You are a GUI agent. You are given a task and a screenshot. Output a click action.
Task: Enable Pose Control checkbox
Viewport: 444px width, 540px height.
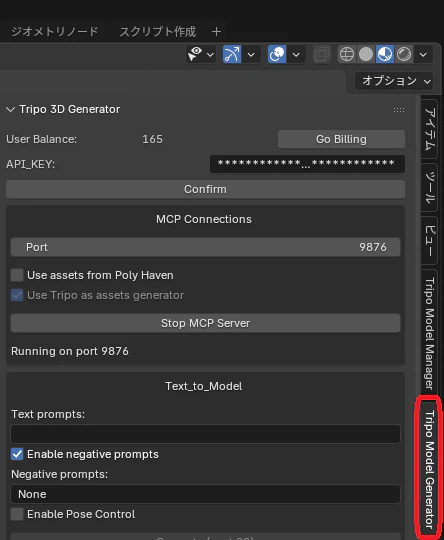pos(17,514)
